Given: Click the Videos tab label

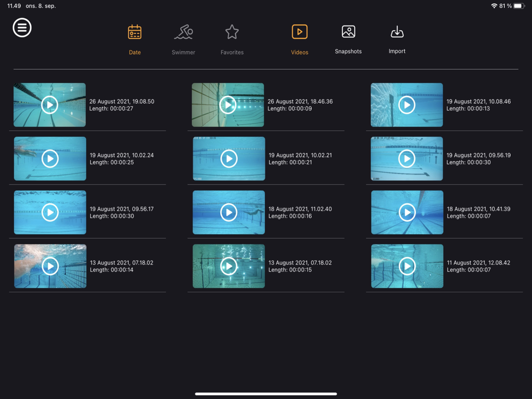Looking at the screenshot, I should [x=300, y=52].
